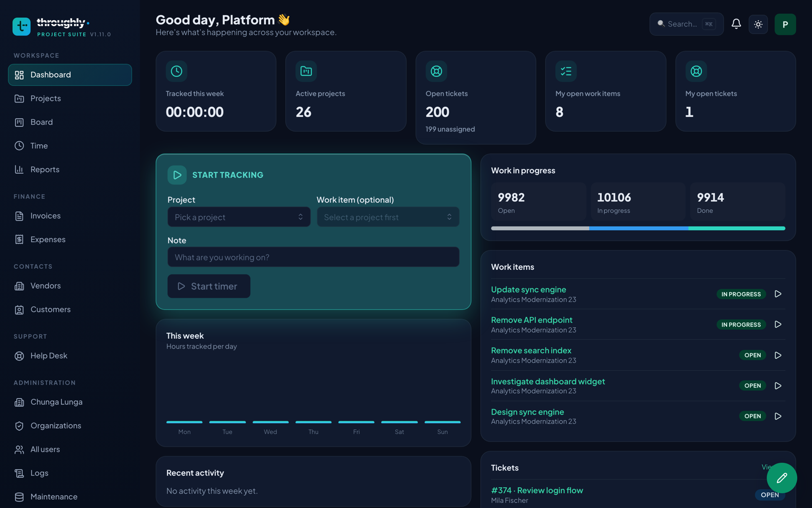Open Investigate dashboard widget work item
The width and height of the screenshot is (812, 508).
click(548, 382)
